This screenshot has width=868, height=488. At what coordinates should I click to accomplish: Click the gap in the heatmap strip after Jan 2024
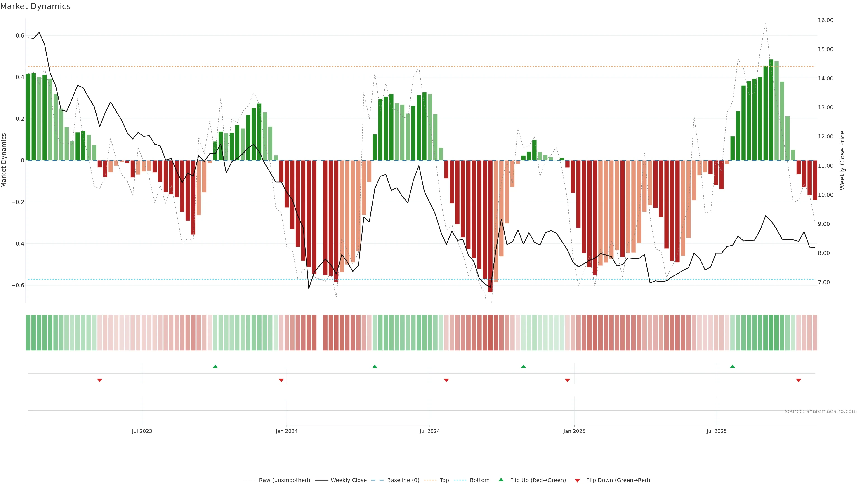(320, 332)
